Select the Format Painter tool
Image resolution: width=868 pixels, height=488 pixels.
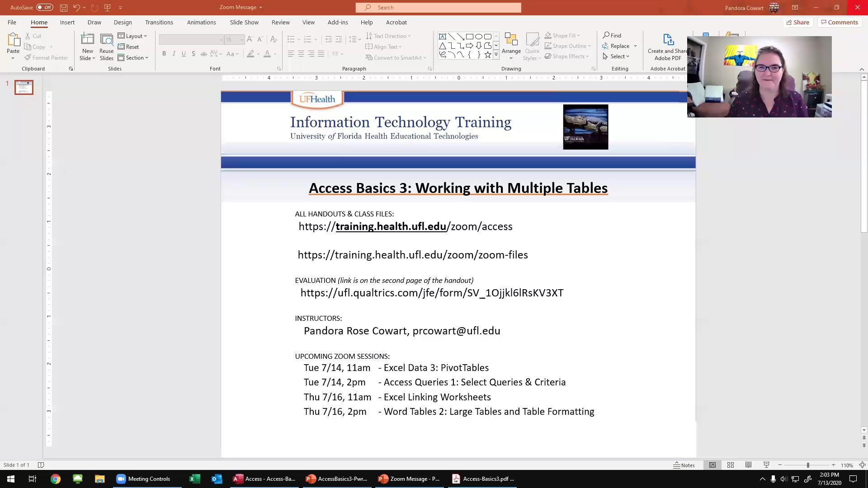(47, 57)
